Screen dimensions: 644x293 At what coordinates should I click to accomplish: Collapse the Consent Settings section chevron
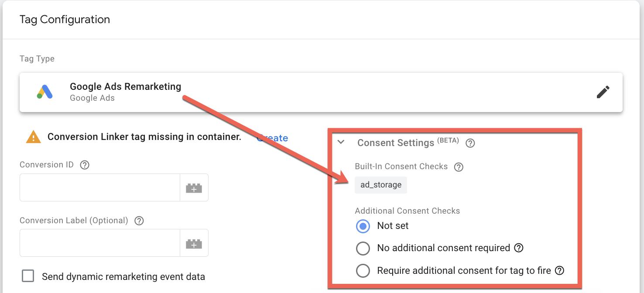pyautogui.click(x=341, y=142)
